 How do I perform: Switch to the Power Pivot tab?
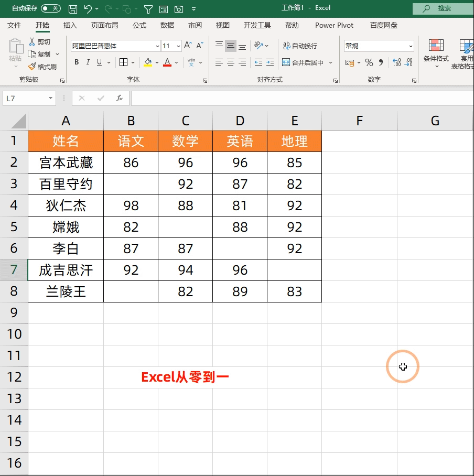pyautogui.click(x=334, y=25)
